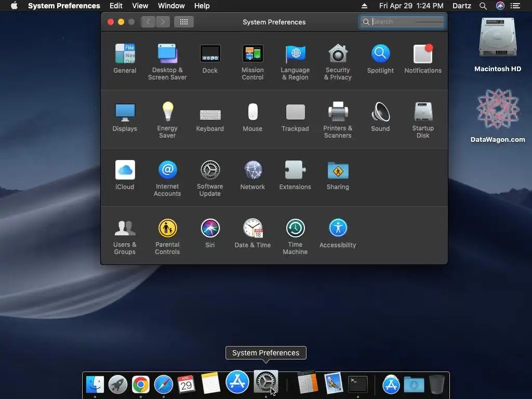Viewport: 532px width, 399px height.
Task: Open Notification Center from menu bar
Action: point(515,6)
